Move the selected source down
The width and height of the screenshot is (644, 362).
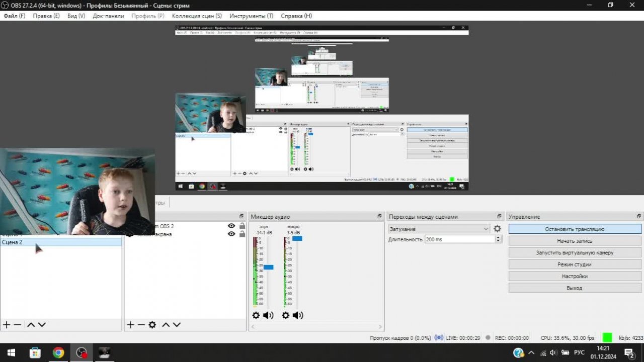177,325
